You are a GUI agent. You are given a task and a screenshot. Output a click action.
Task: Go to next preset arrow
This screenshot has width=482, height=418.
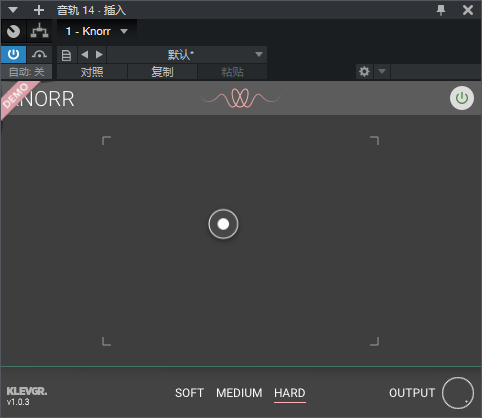99,55
